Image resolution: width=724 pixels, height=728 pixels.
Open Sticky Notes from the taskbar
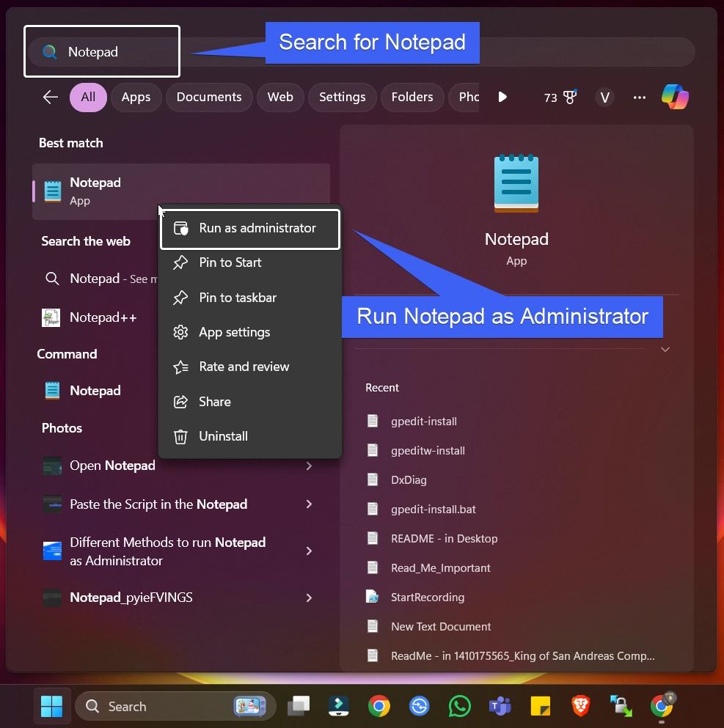point(540,706)
